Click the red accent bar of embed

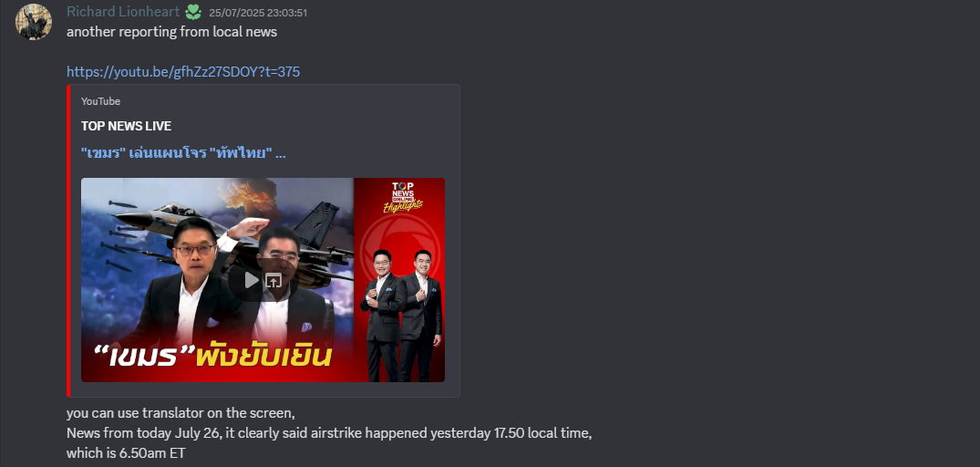[x=68, y=241]
